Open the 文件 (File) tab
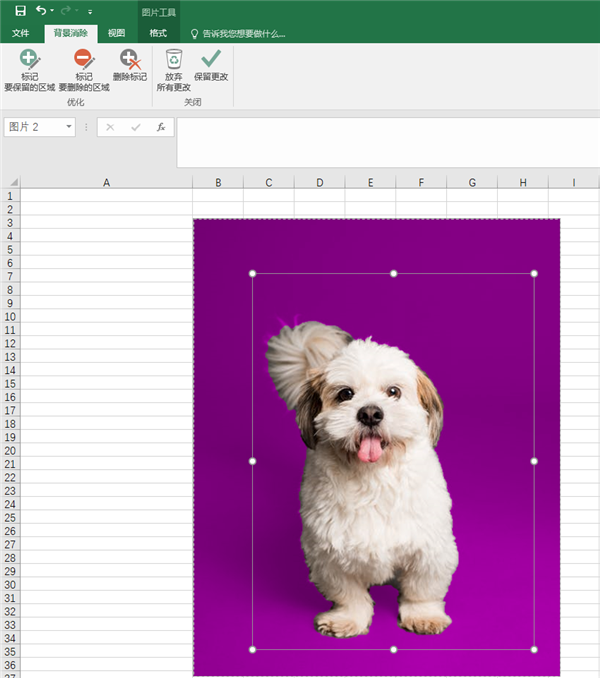The image size is (600, 678). [x=20, y=33]
